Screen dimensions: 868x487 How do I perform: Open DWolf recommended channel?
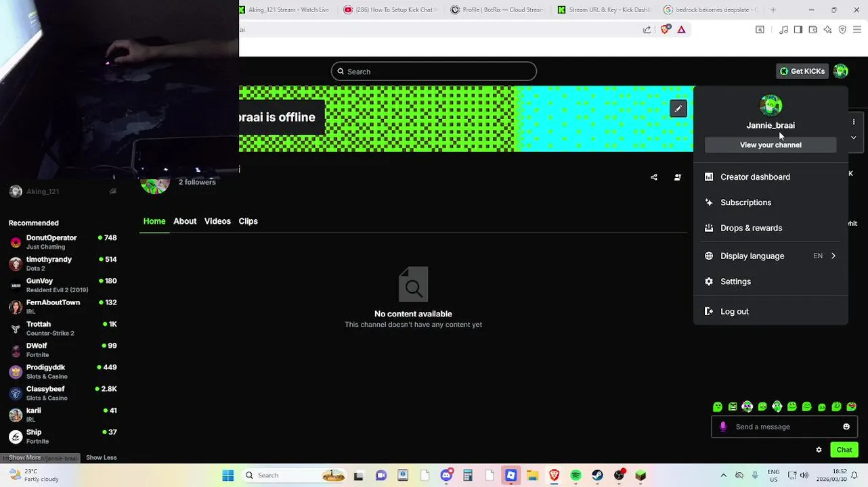(x=62, y=350)
